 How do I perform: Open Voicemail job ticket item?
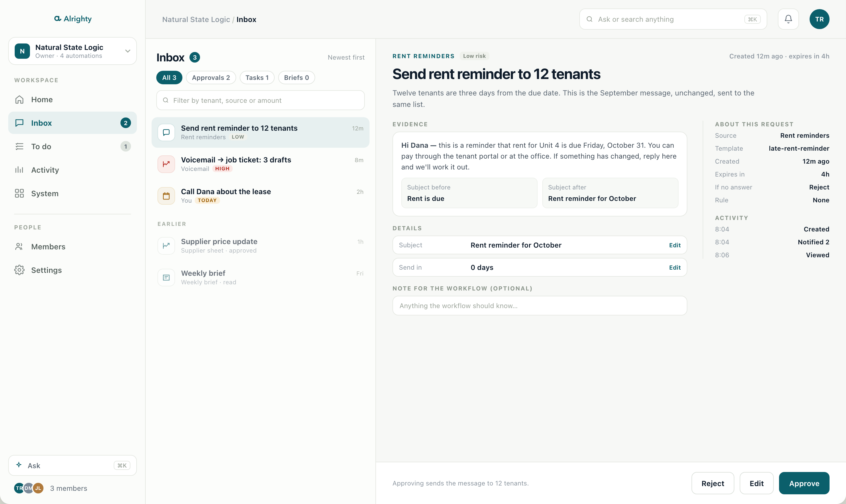(261, 164)
